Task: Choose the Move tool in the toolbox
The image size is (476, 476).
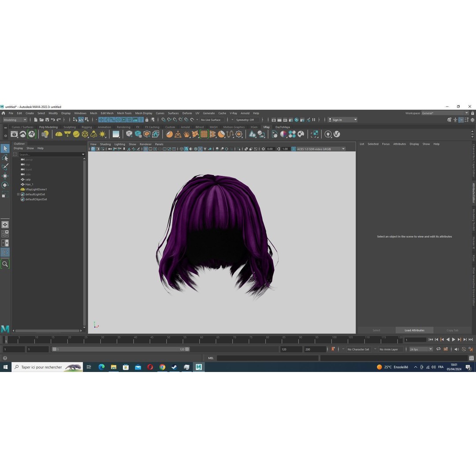Action: (5, 176)
